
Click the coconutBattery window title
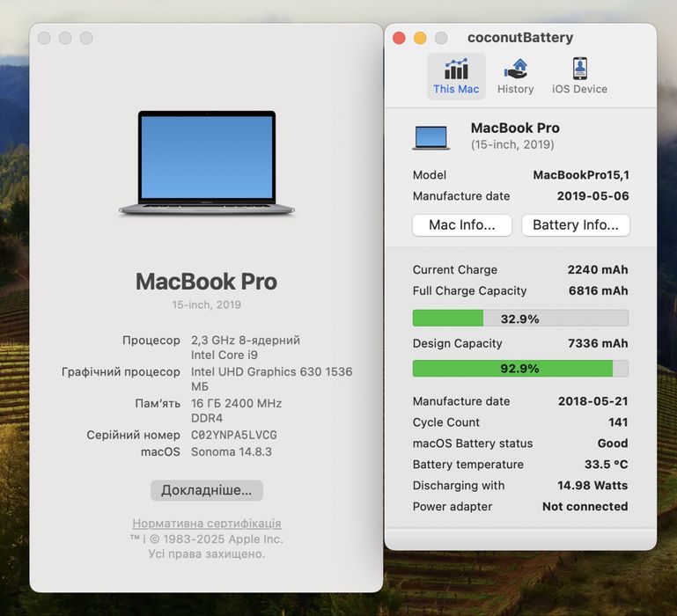pyautogui.click(x=520, y=38)
